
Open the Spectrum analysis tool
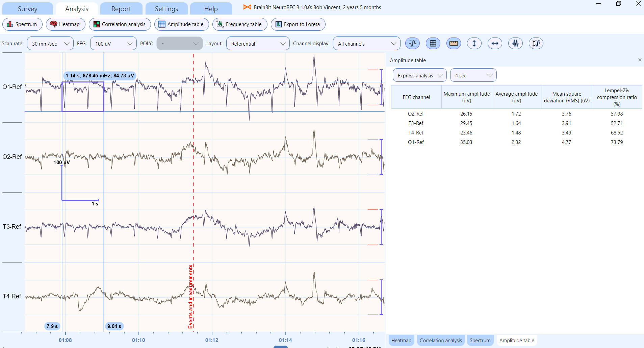tap(22, 24)
